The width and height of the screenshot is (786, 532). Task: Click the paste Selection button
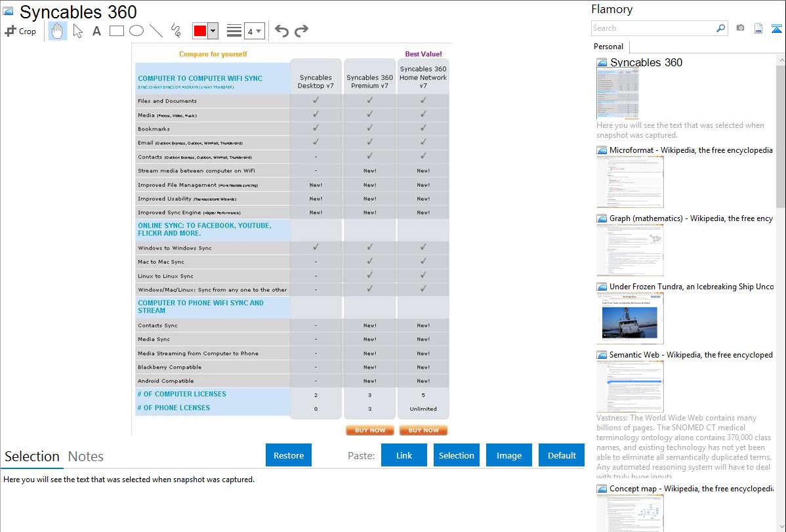456,455
